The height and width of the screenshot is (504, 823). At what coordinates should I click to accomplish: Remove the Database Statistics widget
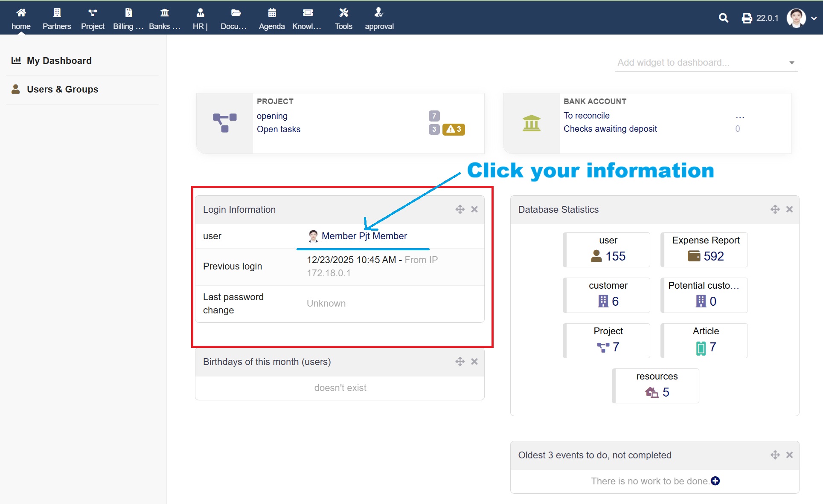pyautogui.click(x=789, y=209)
